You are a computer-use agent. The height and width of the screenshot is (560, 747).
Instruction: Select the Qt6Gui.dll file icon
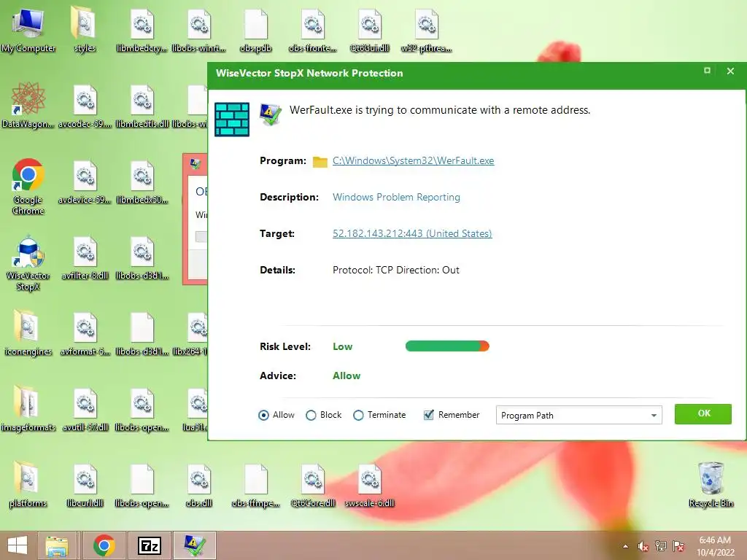(370, 29)
